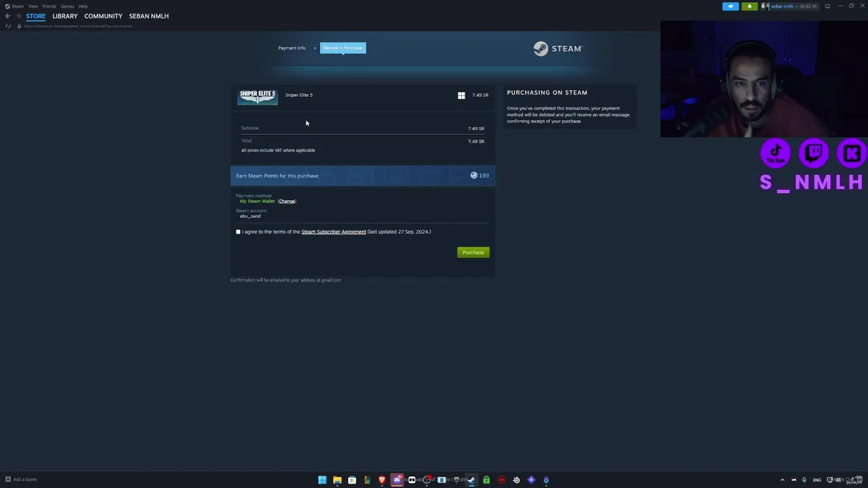Open the Steam menu

point(14,6)
